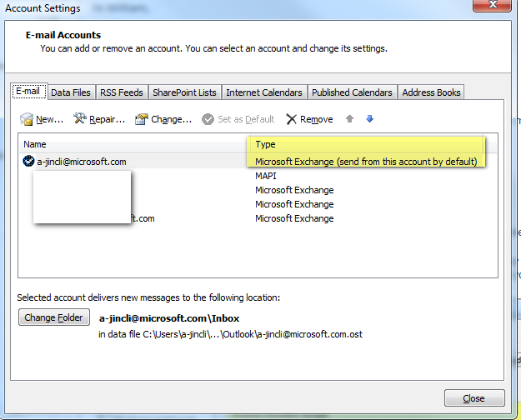Viewport: 521px width, 420px height.
Task: Click the Remove toolbar label
Action: tap(316, 119)
